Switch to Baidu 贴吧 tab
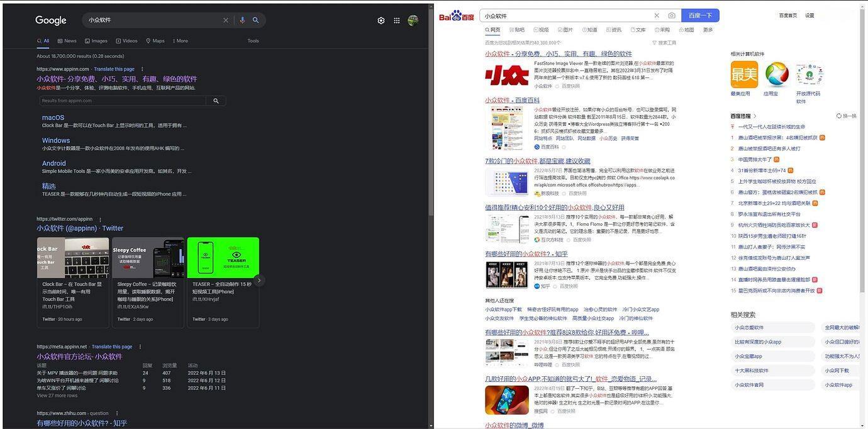Screen dimensions: 868x429 click(x=517, y=30)
